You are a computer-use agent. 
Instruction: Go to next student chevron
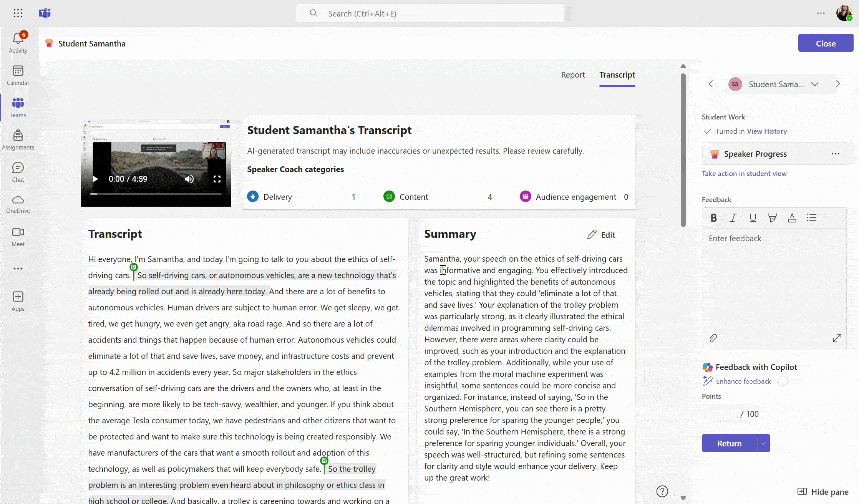point(837,84)
